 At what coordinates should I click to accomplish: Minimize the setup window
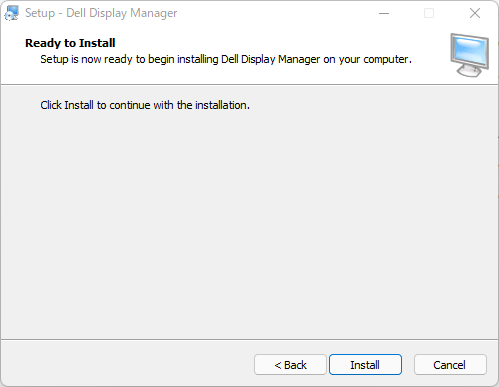coord(384,13)
